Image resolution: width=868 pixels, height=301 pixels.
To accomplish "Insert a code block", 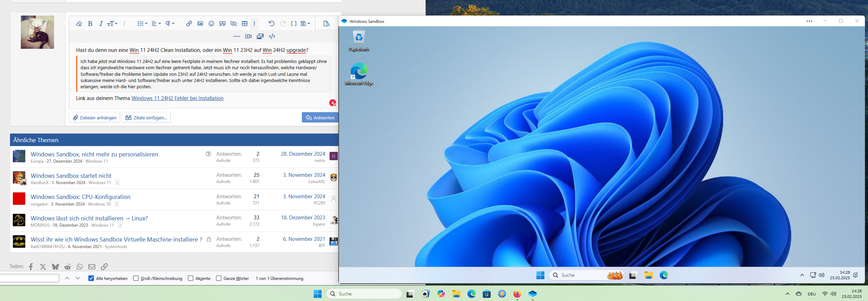I will point(272,36).
